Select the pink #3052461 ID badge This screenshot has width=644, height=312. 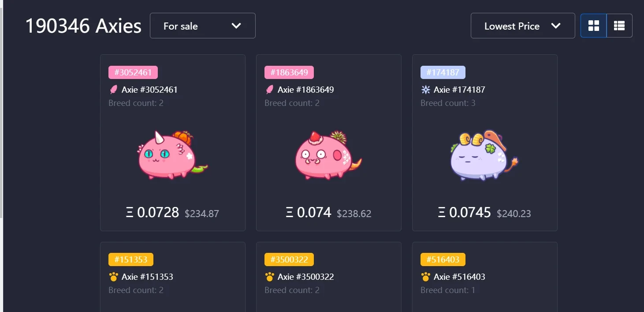pyautogui.click(x=133, y=72)
